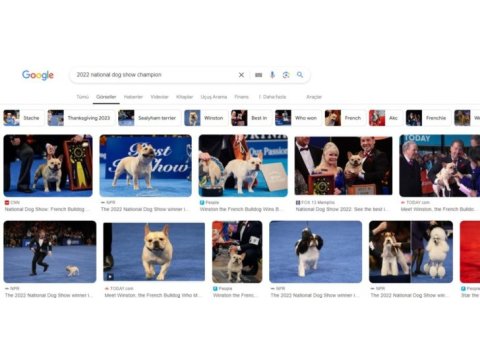Open NPR image of terrier and poodle
The height and width of the screenshot is (360, 480).
tap(411, 252)
